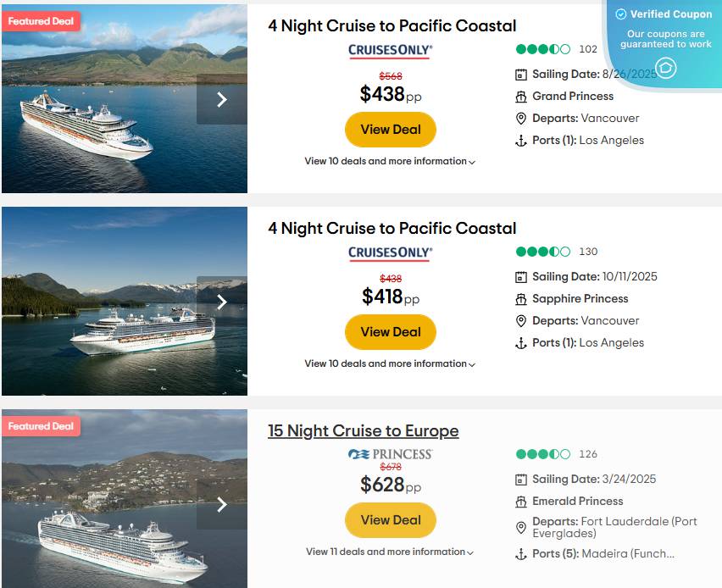This screenshot has height=588, width=722.
Task: Expand 'View 10 deals' for Sapphire Princess cruise
Action: [x=390, y=363]
